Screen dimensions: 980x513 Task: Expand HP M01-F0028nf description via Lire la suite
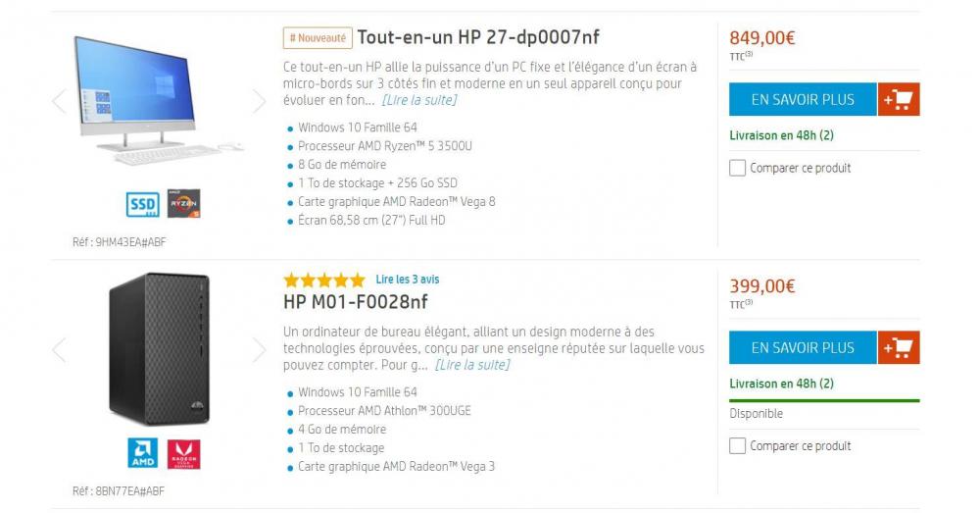pyautogui.click(x=472, y=365)
